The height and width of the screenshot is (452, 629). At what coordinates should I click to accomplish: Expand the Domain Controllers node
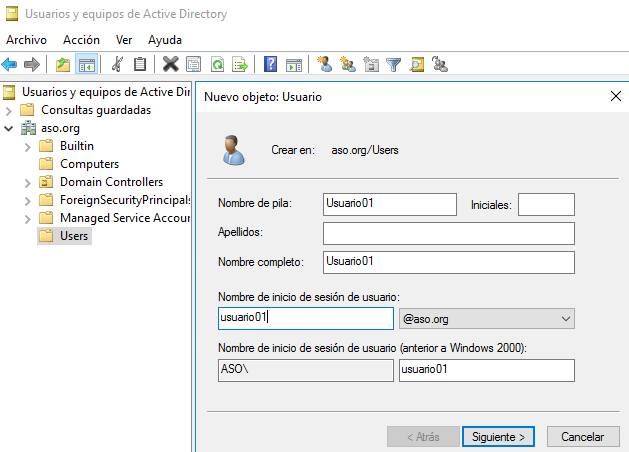tap(28, 182)
